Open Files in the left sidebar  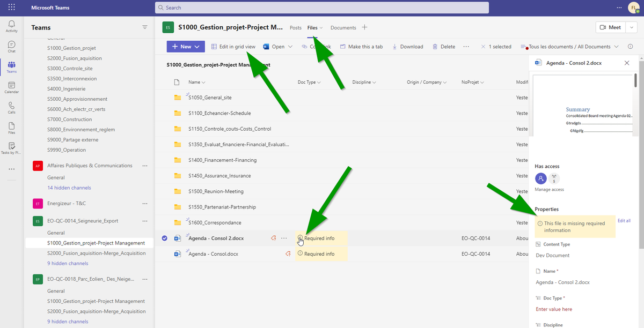pyautogui.click(x=12, y=128)
